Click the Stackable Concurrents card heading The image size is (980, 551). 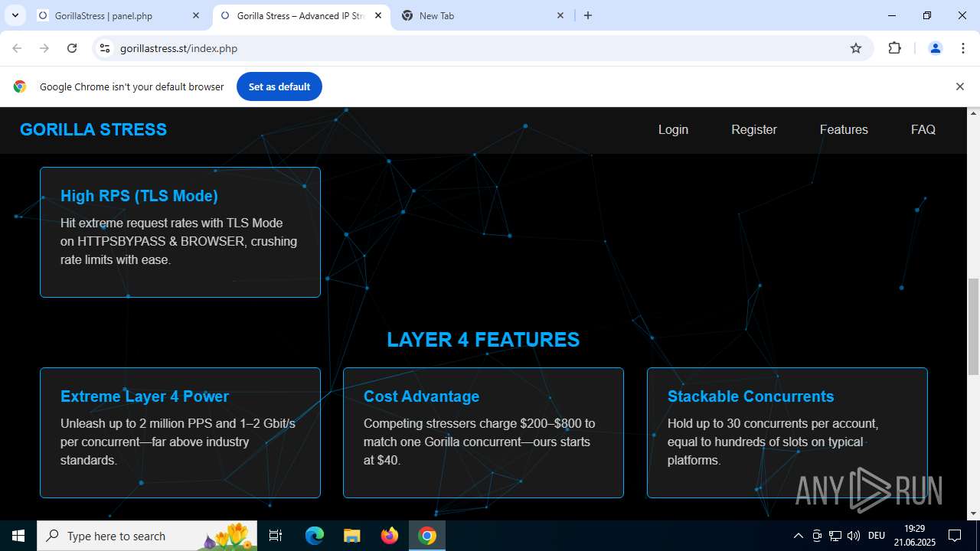coord(750,396)
